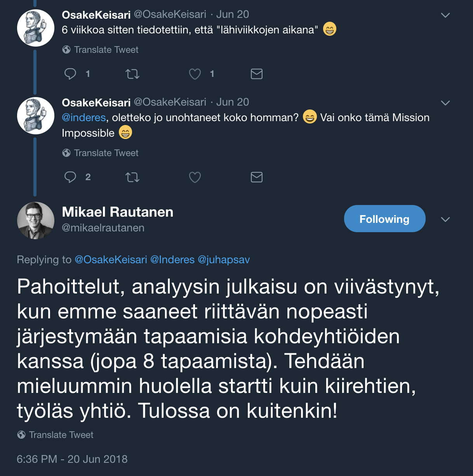
Task: Retweet the "lähiviikkojen aikana" tweet
Action: [x=132, y=74]
